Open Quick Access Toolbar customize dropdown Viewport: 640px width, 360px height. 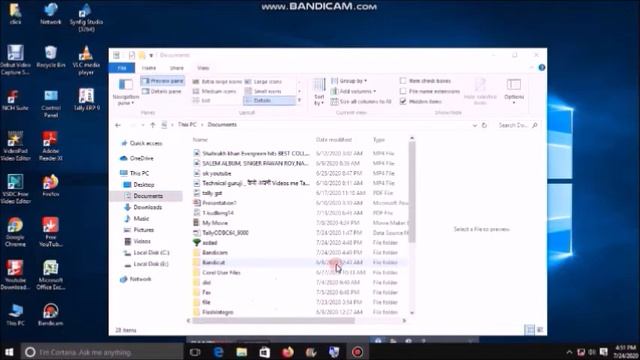[x=151, y=55]
